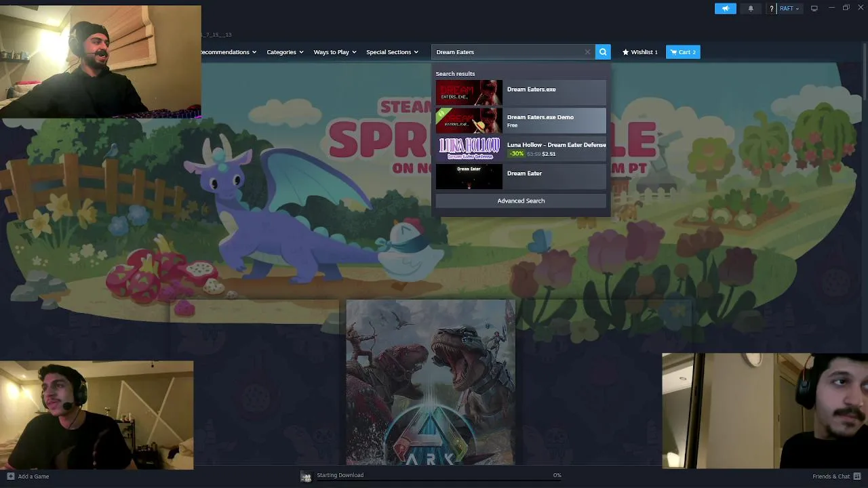Screen dimensions: 868x488
Task: Expand the Categories menu
Action: click(x=285, y=52)
